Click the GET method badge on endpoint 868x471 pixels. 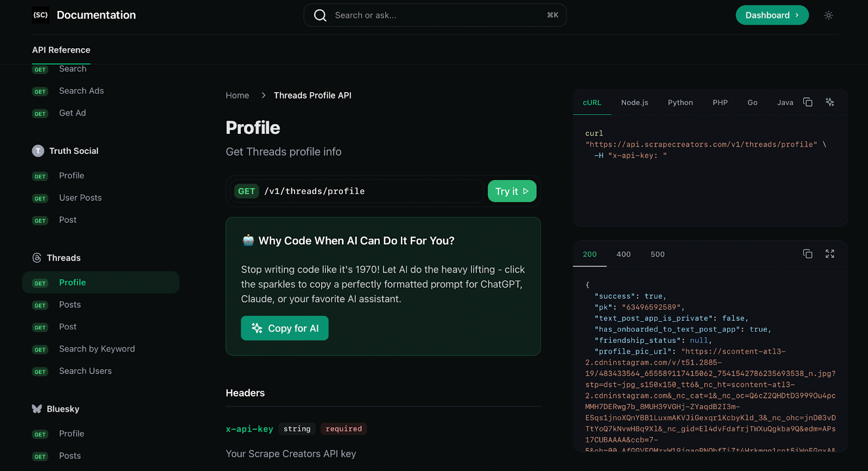[246, 191]
